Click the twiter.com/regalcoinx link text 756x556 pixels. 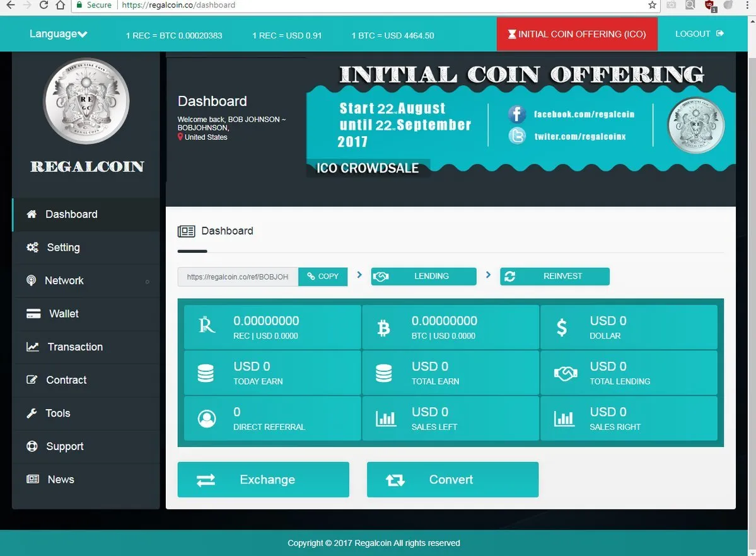580,136
